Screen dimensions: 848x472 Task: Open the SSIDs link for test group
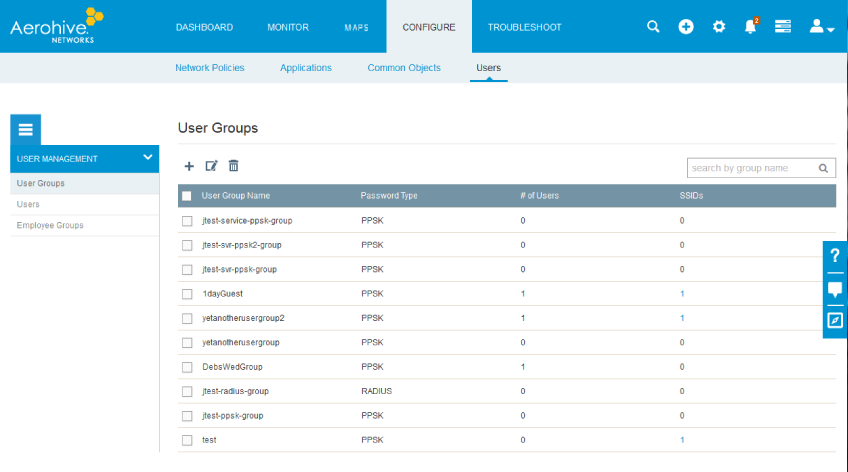(x=682, y=440)
